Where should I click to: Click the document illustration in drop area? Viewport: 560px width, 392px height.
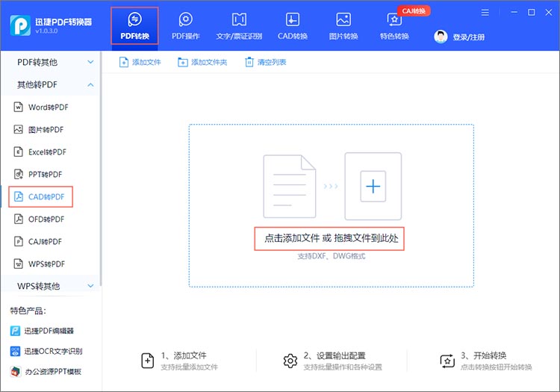click(x=289, y=187)
